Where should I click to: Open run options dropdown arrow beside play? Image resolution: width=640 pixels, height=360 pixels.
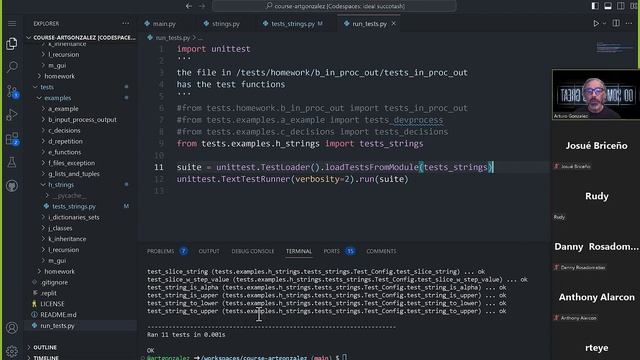click(x=604, y=24)
